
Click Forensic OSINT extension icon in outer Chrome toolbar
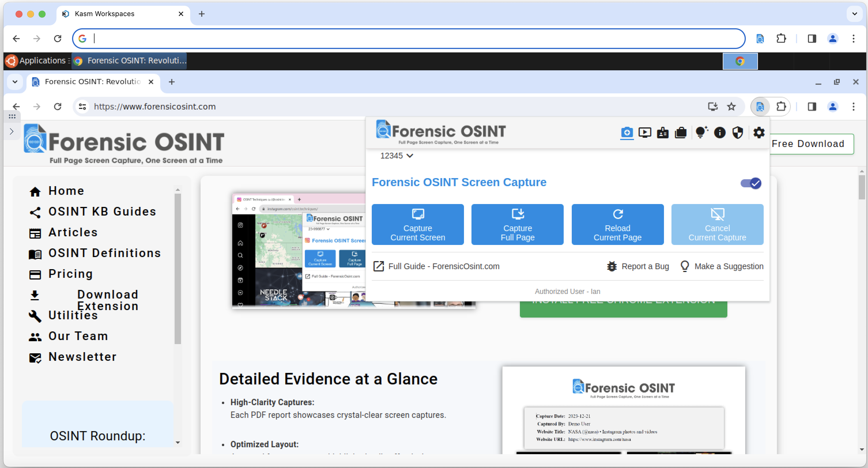[760, 39]
